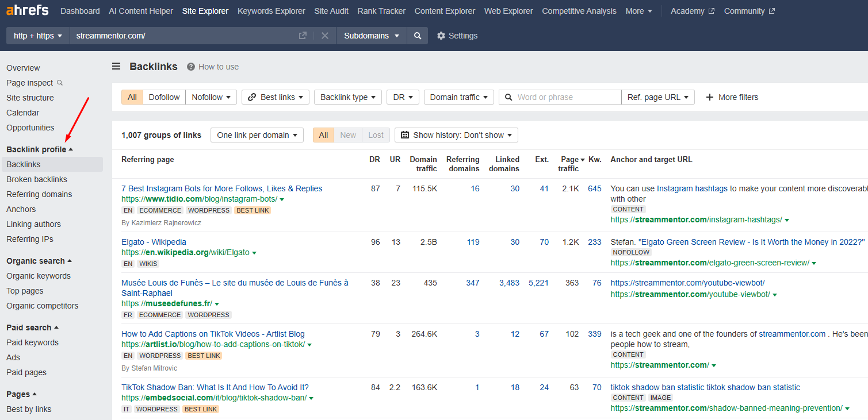Collapse the Pages sidebar section
Viewport: 868px width, 420px height.
click(x=22, y=394)
